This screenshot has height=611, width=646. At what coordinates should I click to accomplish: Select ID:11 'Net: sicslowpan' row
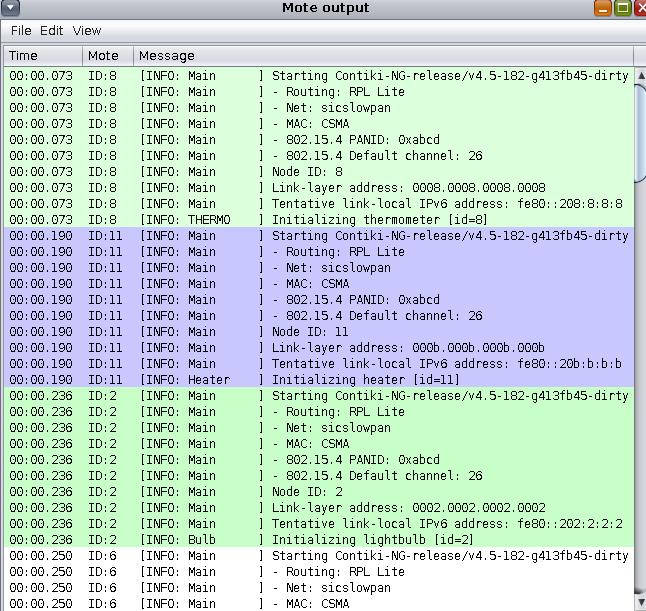coord(318,267)
